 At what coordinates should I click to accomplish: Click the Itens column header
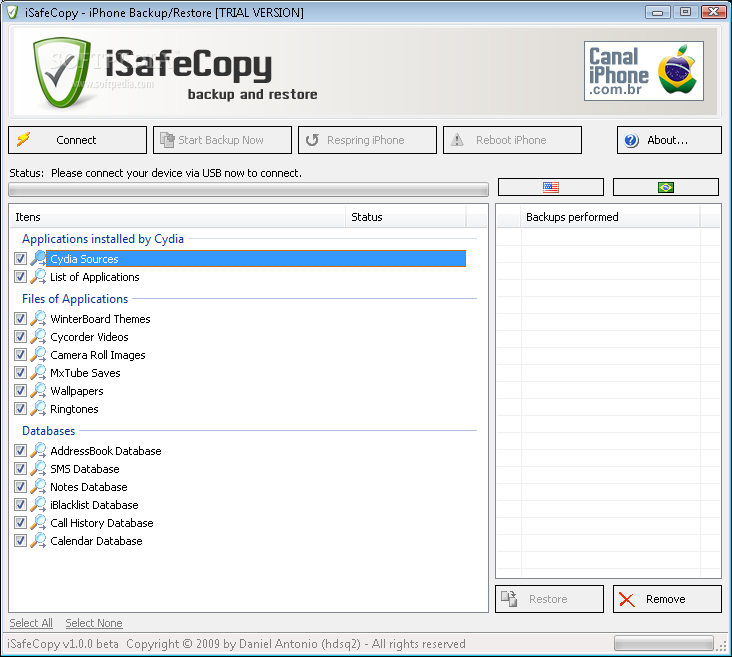coord(177,217)
